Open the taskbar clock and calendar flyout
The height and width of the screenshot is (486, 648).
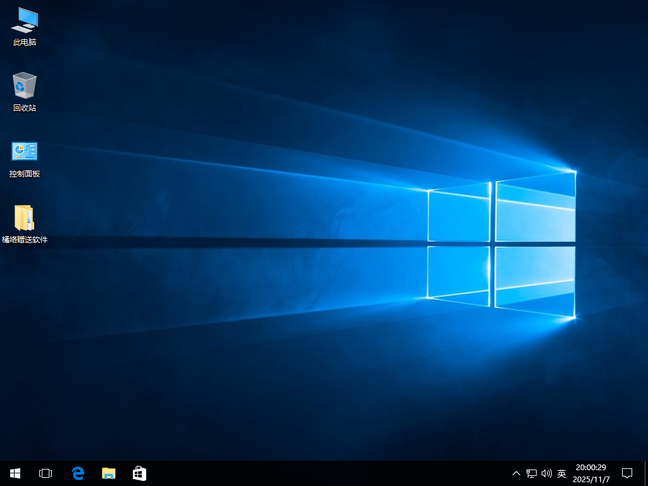592,473
